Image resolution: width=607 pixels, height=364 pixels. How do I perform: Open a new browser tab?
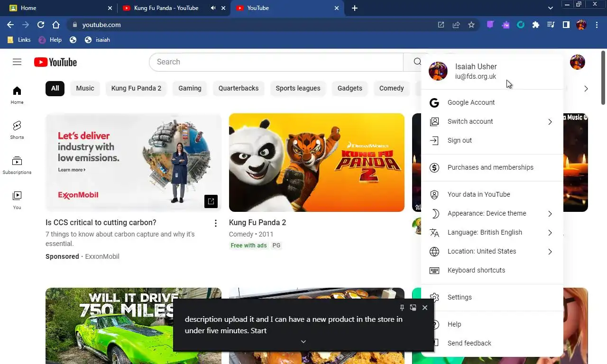(x=355, y=8)
